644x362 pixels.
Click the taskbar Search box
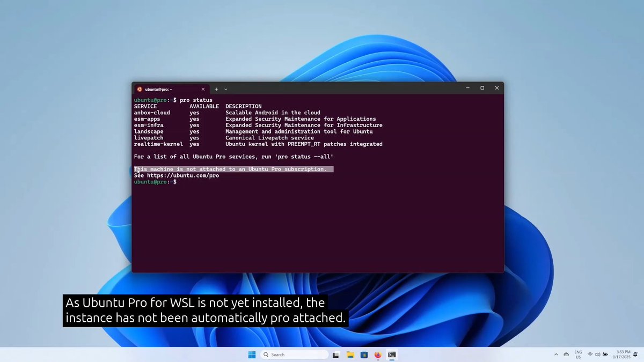coord(294,354)
